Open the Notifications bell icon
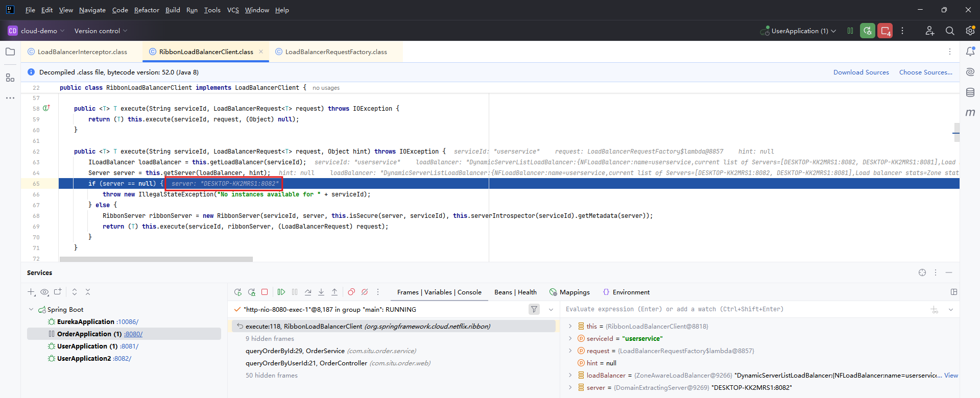Viewport: 980px width, 398px height. [x=970, y=52]
